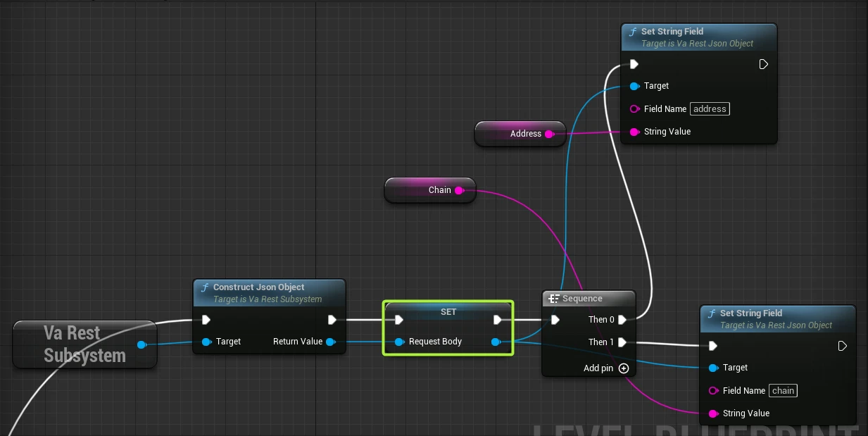Select the lower Set String Field node header

750,313
